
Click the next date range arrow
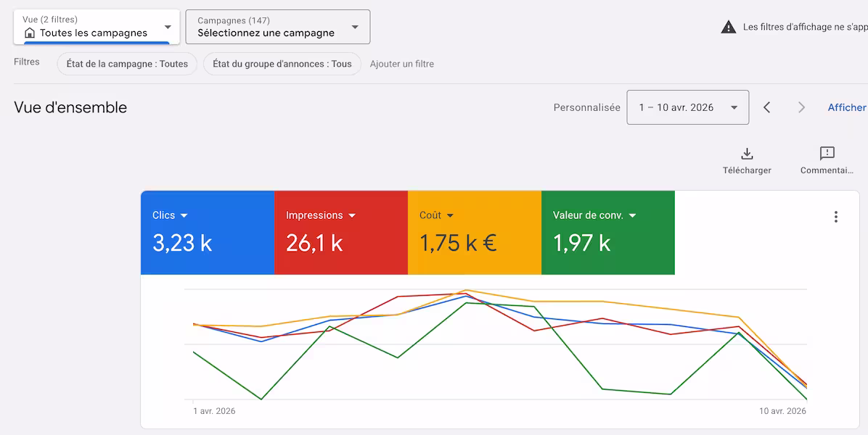pos(801,107)
